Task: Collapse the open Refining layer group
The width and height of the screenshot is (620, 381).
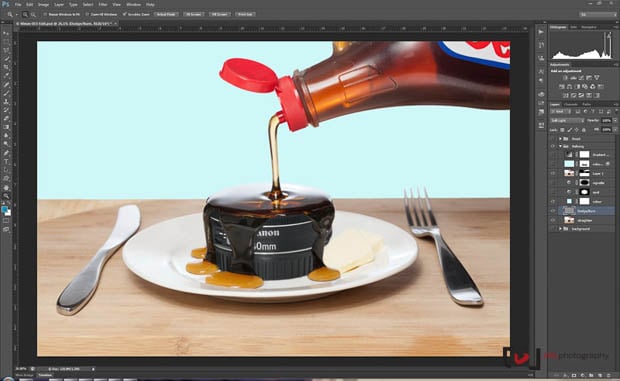Action: [x=560, y=146]
